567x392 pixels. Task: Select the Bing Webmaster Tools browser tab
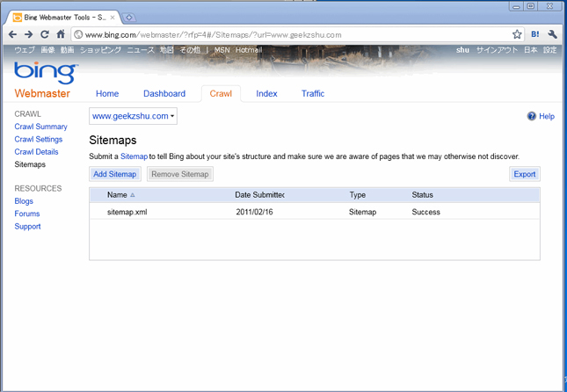click(x=64, y=18)
